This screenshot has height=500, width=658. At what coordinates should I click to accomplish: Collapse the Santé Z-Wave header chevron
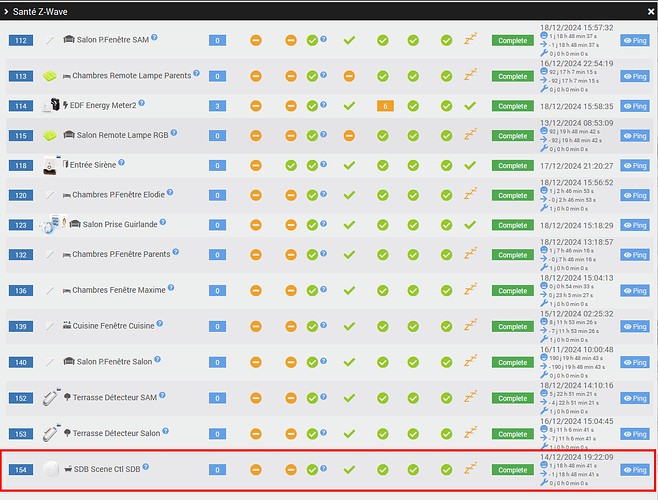tap(6, 12)
